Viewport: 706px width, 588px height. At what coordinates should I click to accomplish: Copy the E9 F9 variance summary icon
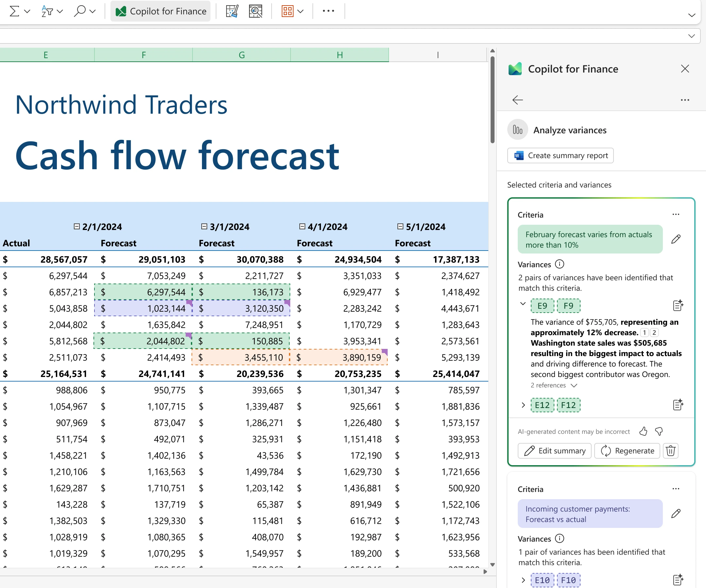[x=679, y=305]
